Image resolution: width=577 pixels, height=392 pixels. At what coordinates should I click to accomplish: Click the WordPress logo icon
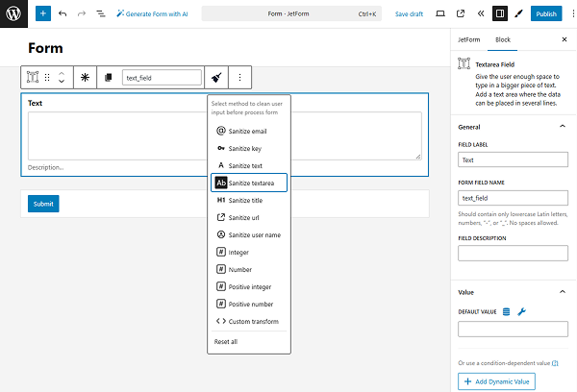click(14, 14)
